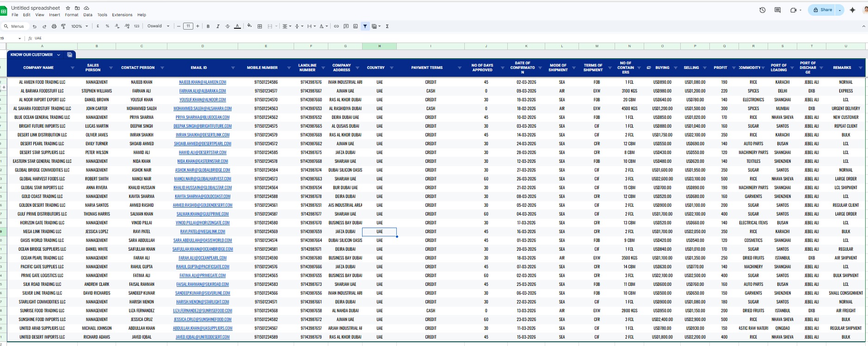Open the COUNTRY column filter dropdown

click(392, 68)
